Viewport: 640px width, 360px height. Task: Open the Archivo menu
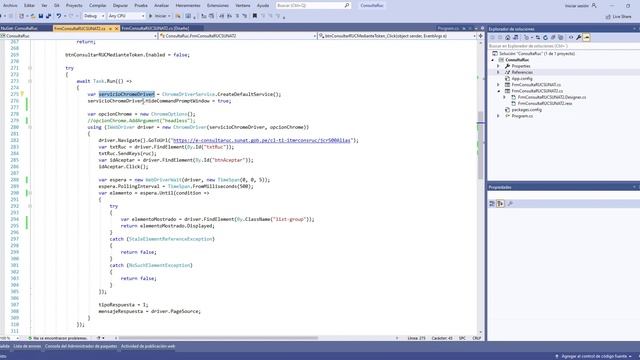[x=10, y=5]
